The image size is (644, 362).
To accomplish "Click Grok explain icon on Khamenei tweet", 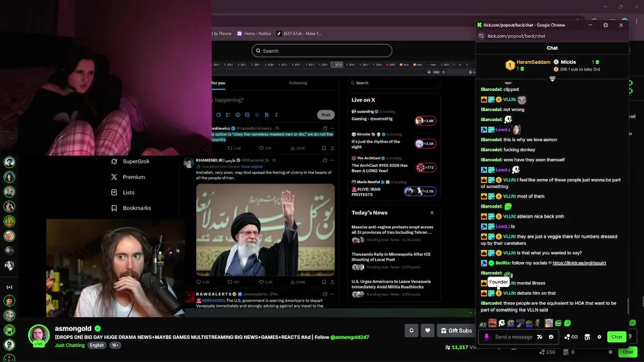I will coord(325,160).
